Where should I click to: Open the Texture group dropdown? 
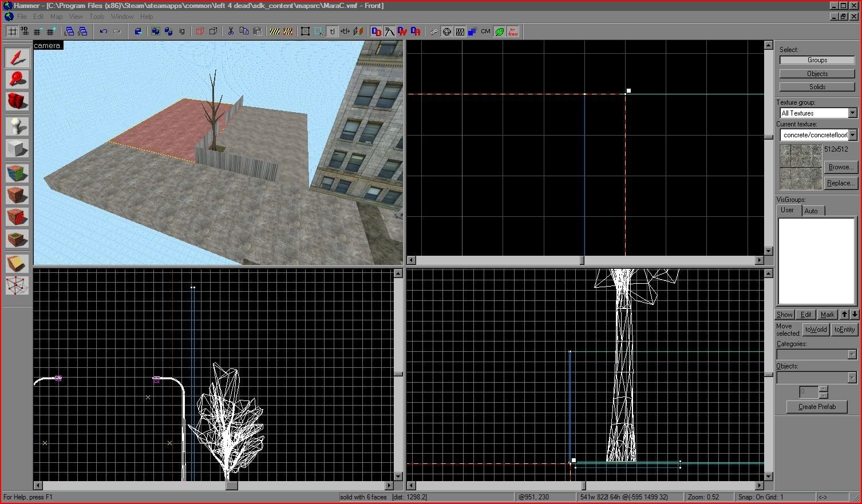point(852,113)
